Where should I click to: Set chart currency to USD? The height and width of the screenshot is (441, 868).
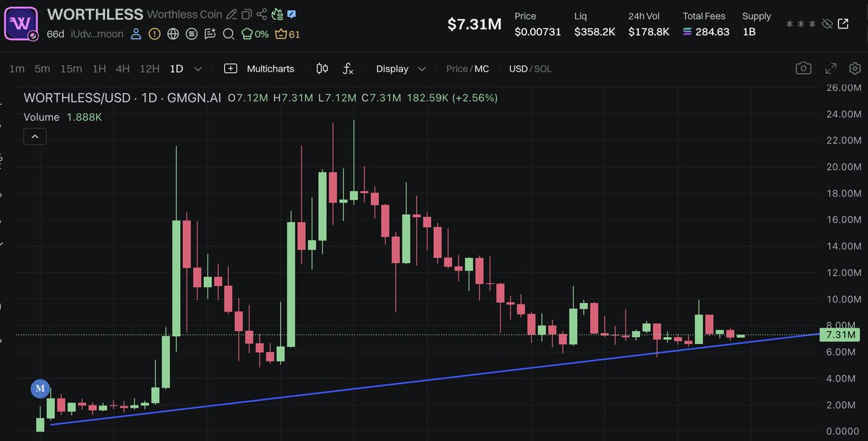518,69
